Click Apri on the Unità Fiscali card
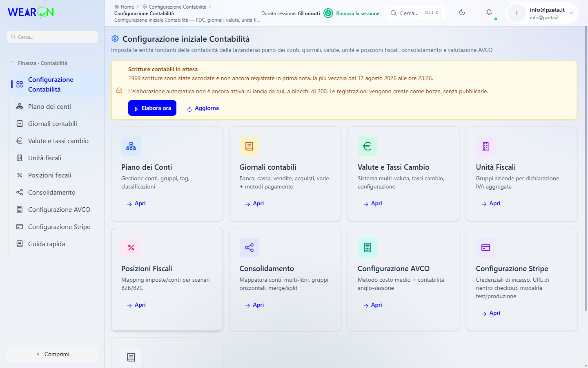This screenshot has height=368, width=588. click(x=491, y=203)
